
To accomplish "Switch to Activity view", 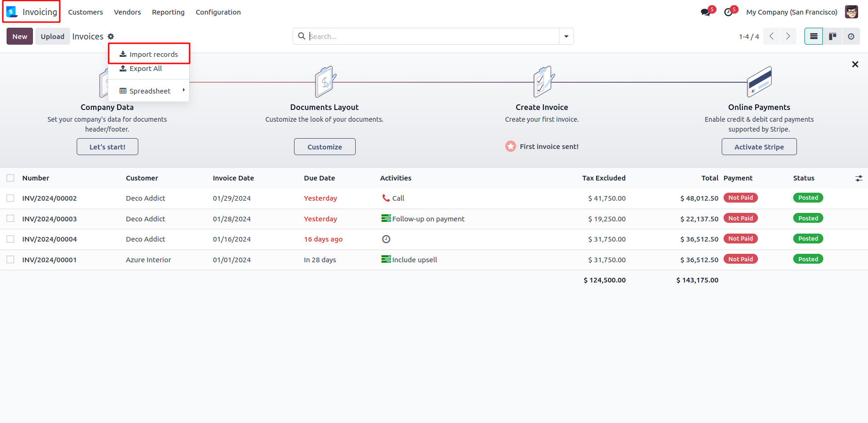I will pyautogui.click(x=851, y=36).
